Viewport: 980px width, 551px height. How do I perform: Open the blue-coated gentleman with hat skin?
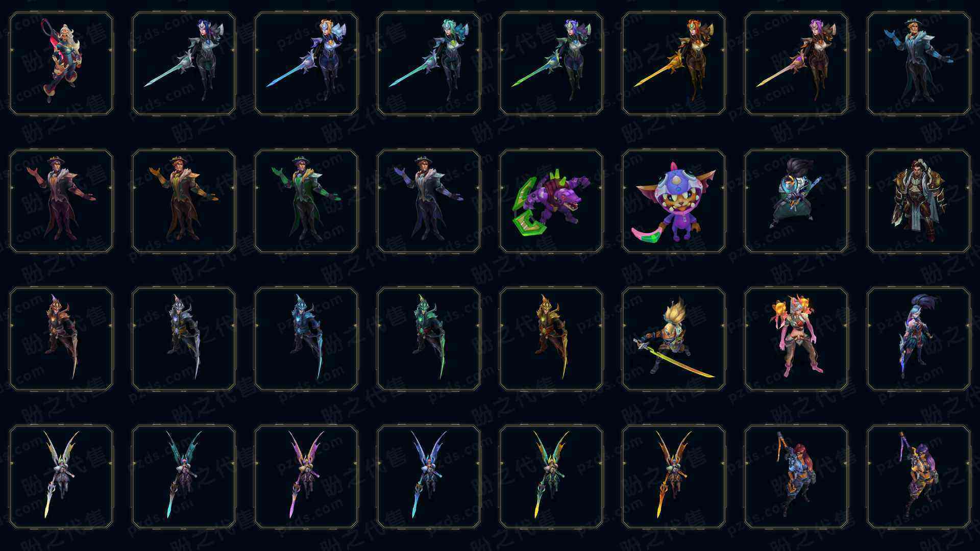tap(919, 63)
